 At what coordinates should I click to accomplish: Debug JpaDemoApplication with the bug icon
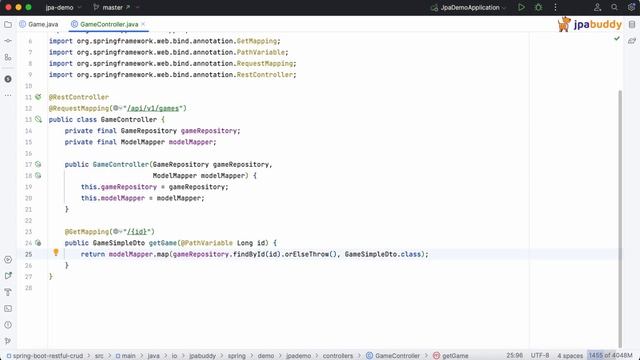click(538, 7)
